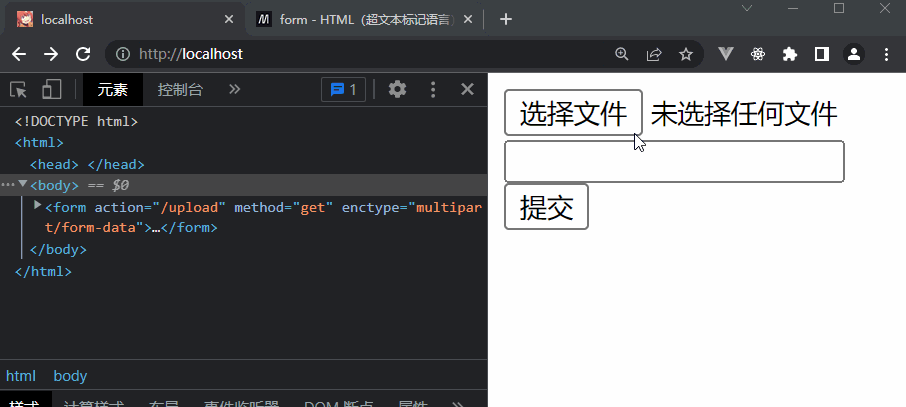Share this page icon
The width and height of the screenshot is (906, 407).
(653, 54)
